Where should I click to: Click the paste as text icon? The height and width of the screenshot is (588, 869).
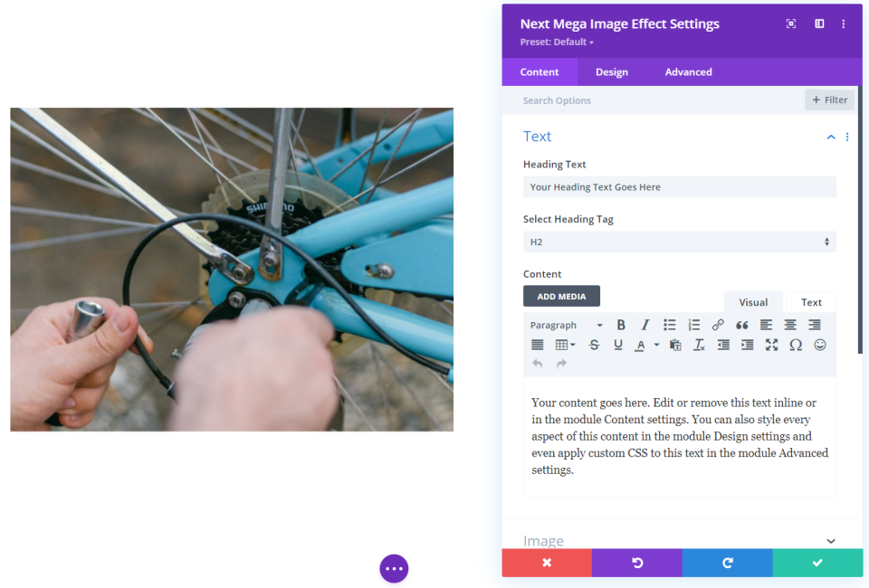point(675,345)
